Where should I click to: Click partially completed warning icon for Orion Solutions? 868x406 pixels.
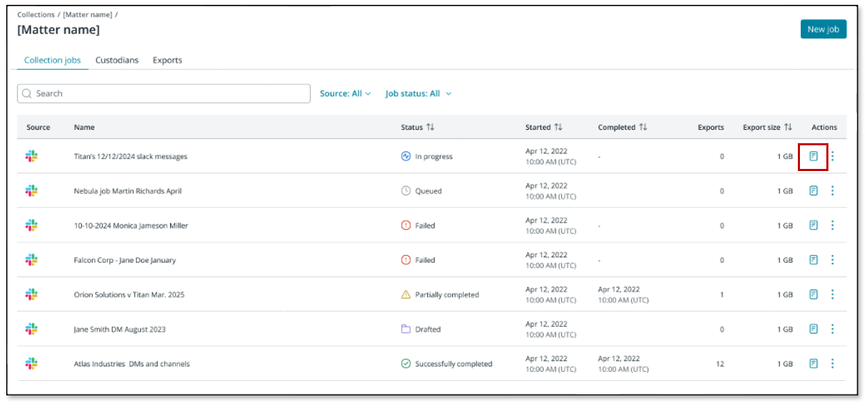[406, 295]
